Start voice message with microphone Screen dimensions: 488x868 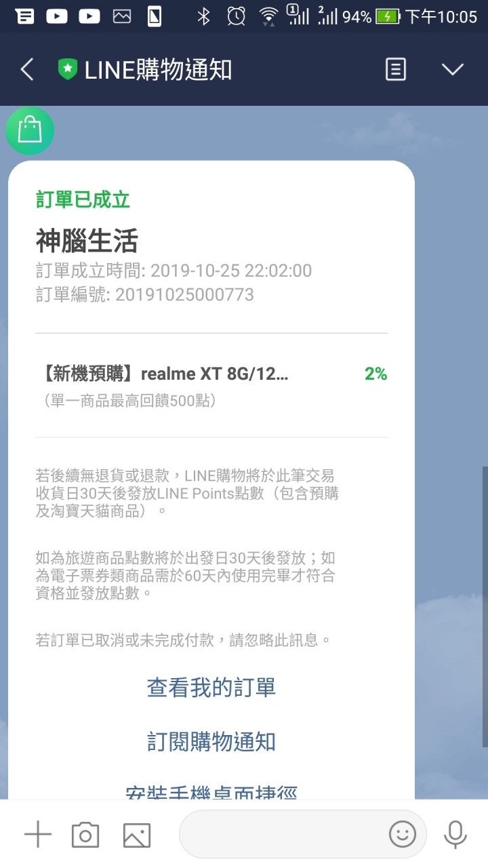coord(455,834)
